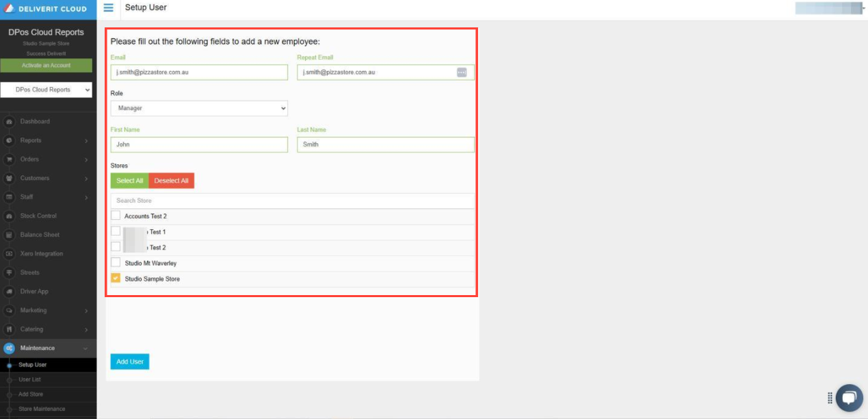
Task: Expand the Staff submenu arrow
Action: (x=86, y=197)
